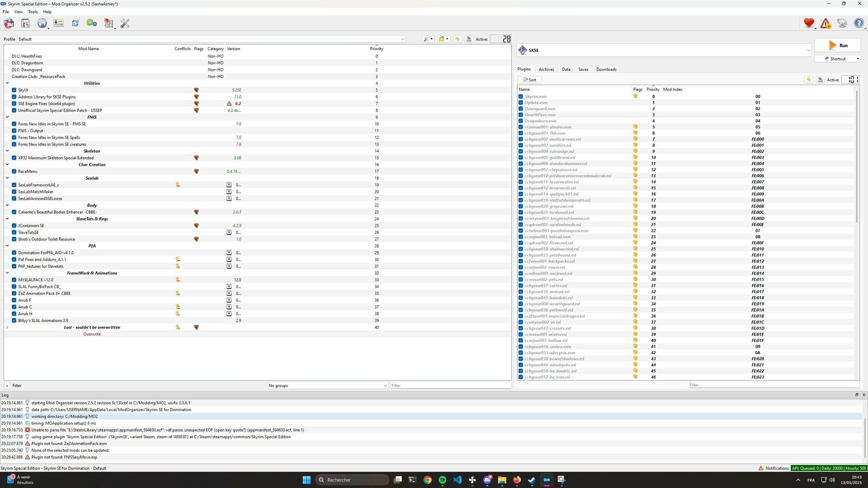Open the change game instance toolbar icon

[x=9, y=23]
